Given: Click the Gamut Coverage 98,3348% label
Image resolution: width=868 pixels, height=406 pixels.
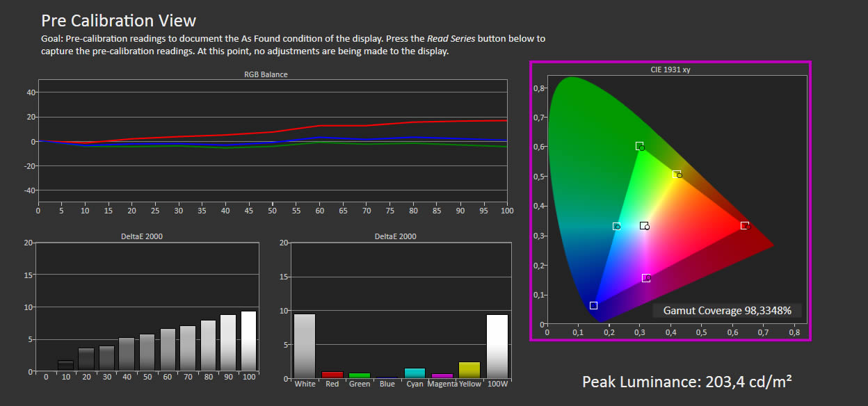Looking at the screenshot, I should click(727, 311).
